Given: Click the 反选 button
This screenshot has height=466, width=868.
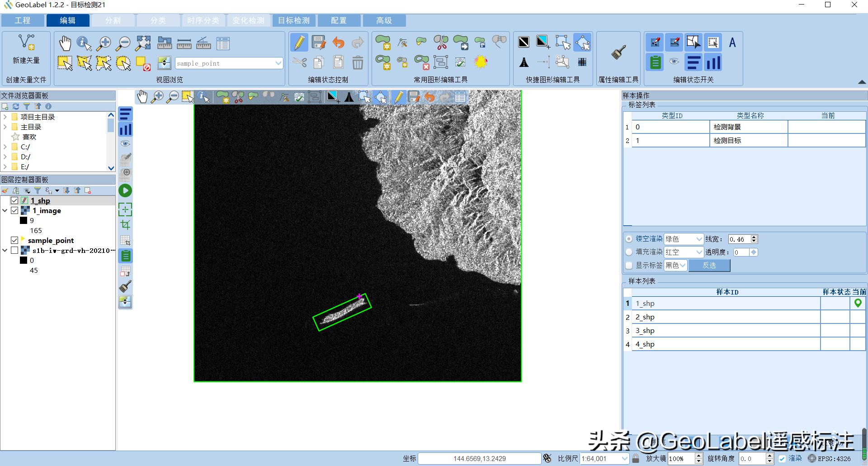Looking at the screenshot, I should 709,266.
